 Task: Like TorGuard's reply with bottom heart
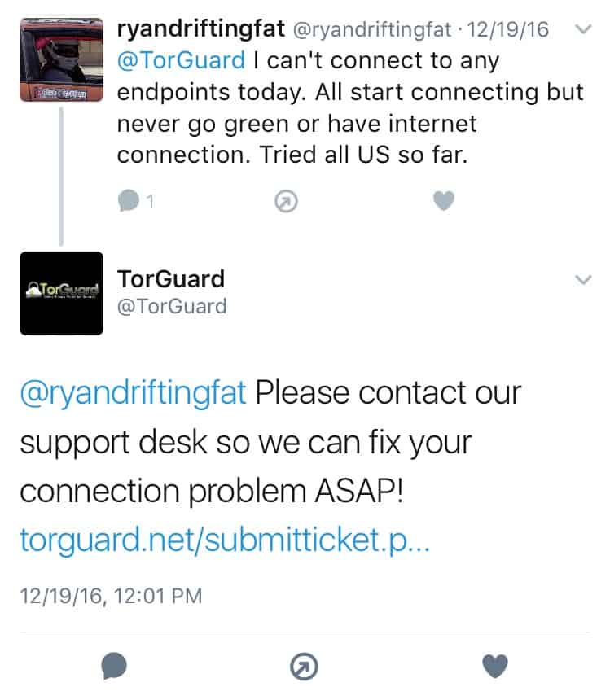495,666
